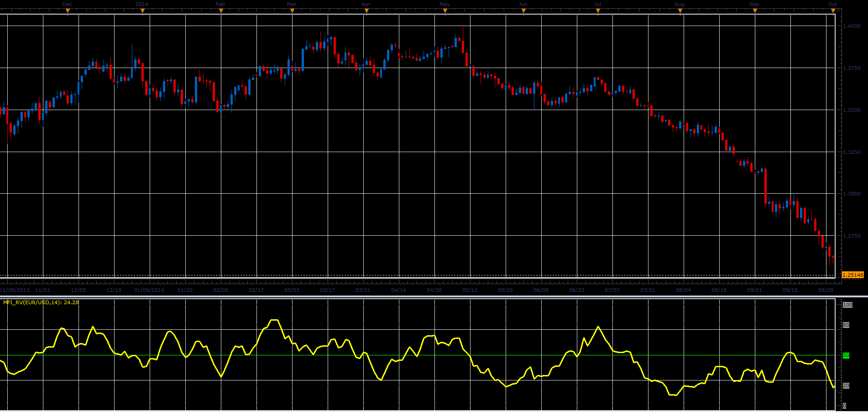868x412 pixels.
Task: Click the 07/07 date label
Action: 612,290
